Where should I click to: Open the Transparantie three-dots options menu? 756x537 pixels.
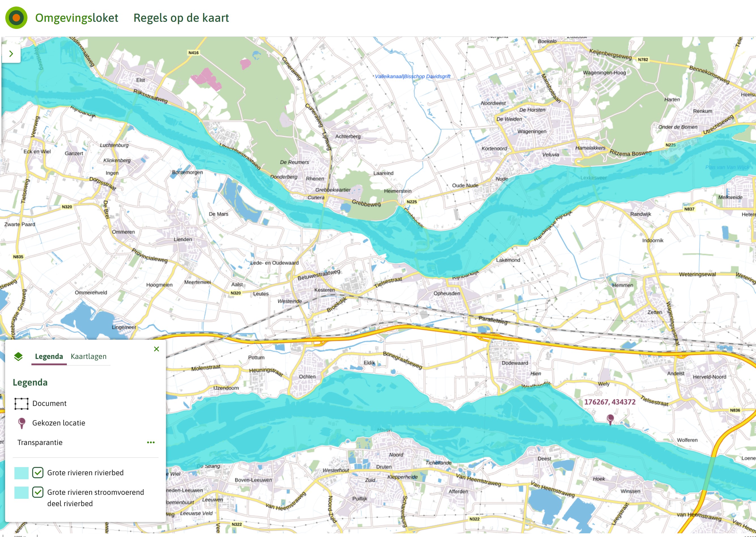151,442
